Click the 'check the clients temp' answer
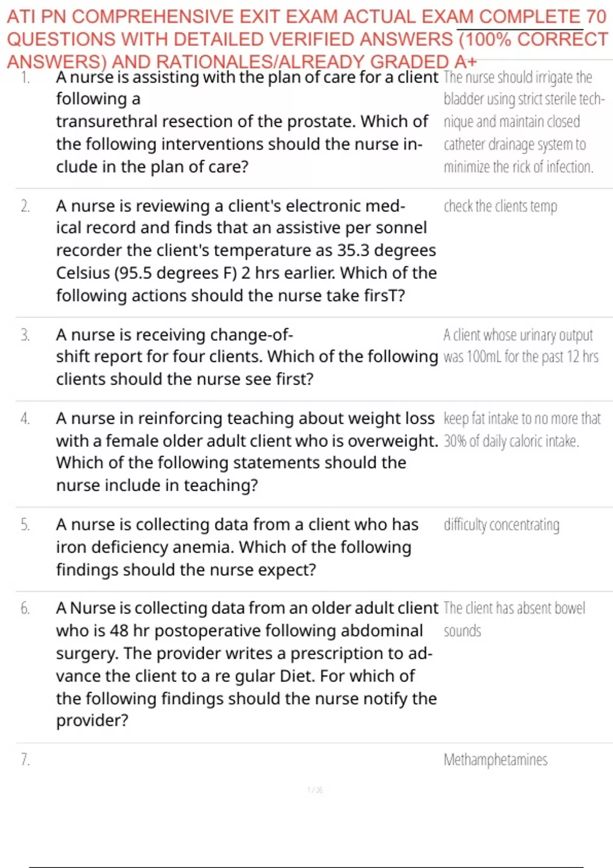This screenshot has height=868, width=613. pos(500,206)
